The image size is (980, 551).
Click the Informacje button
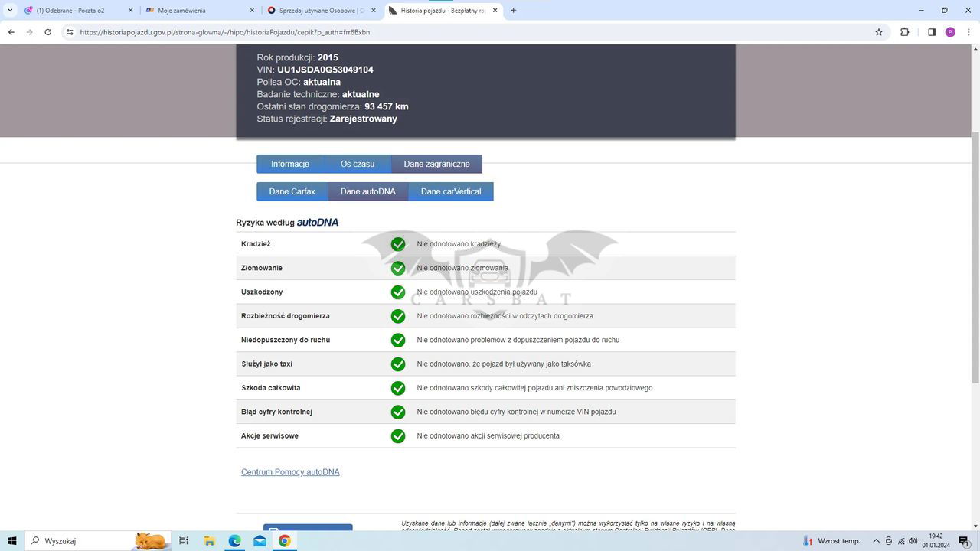pyautogui.click(x=289, y=164)
